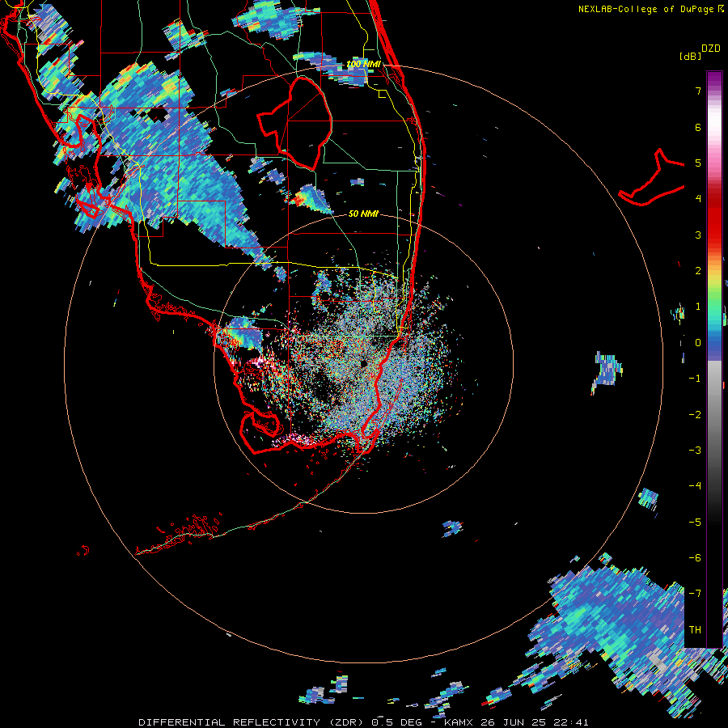This screenshot has height=728, width=728.
Task: Click the -5 value on the dB scale
Action: pyautogui.click(x=695, y=523)
